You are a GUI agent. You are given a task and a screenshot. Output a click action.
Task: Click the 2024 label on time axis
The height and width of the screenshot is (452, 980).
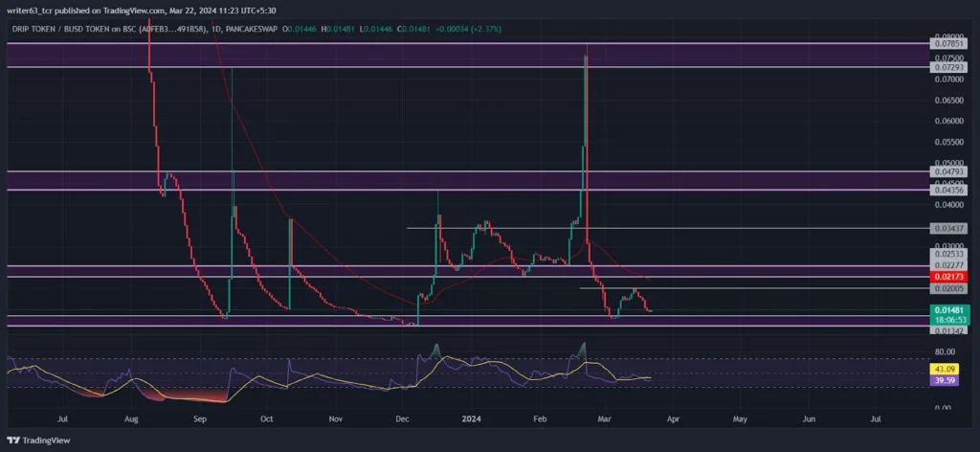[x=473, y=418]
